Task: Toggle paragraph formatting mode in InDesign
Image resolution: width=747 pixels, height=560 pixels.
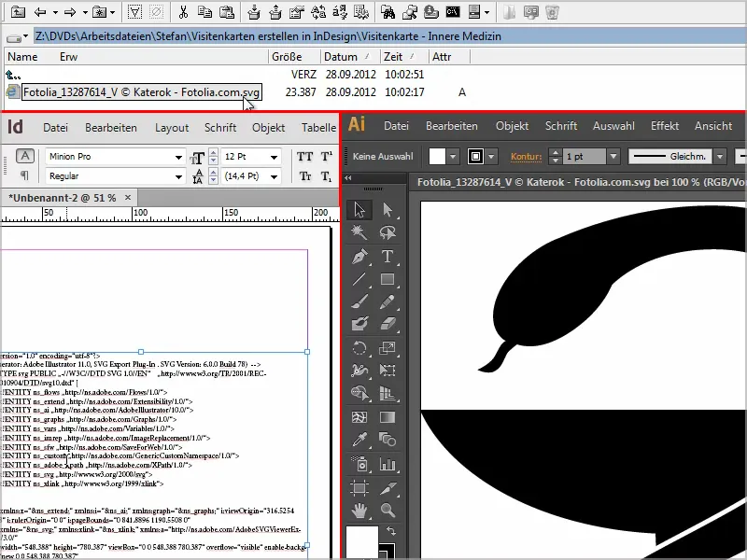Action: 25,175
